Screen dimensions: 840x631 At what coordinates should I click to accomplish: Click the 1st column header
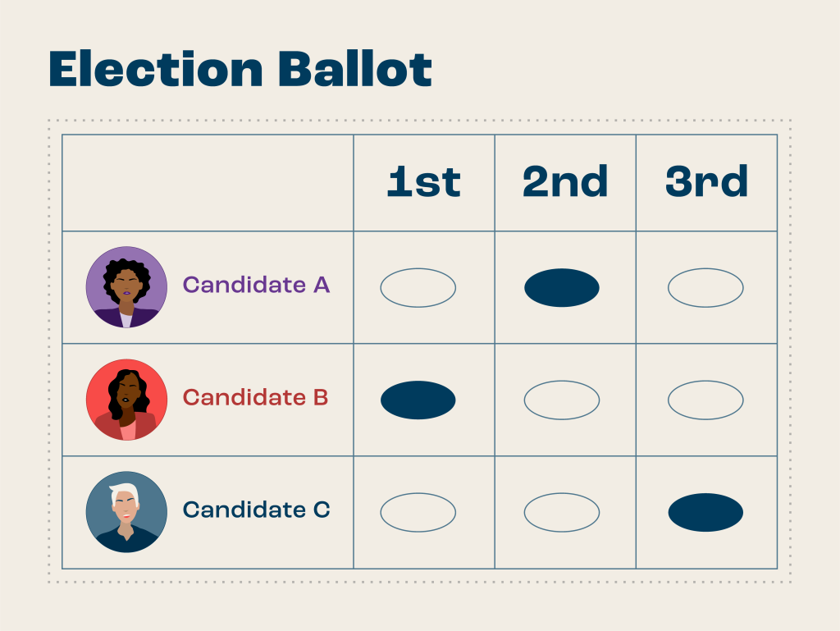point(423,182)
